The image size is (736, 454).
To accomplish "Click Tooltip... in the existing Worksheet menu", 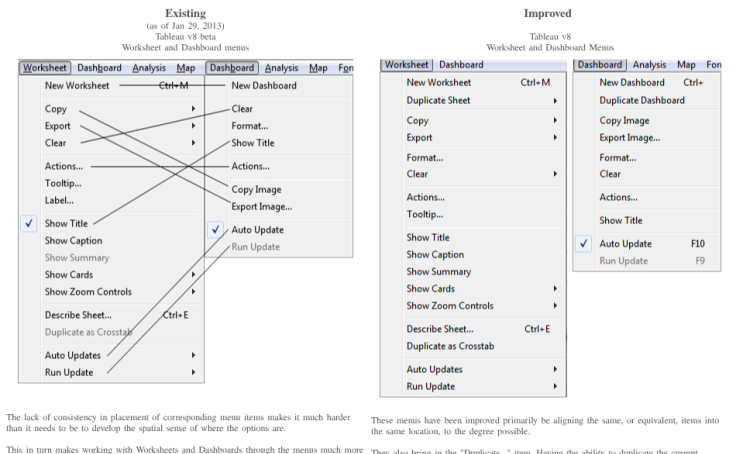I will 63,183.
